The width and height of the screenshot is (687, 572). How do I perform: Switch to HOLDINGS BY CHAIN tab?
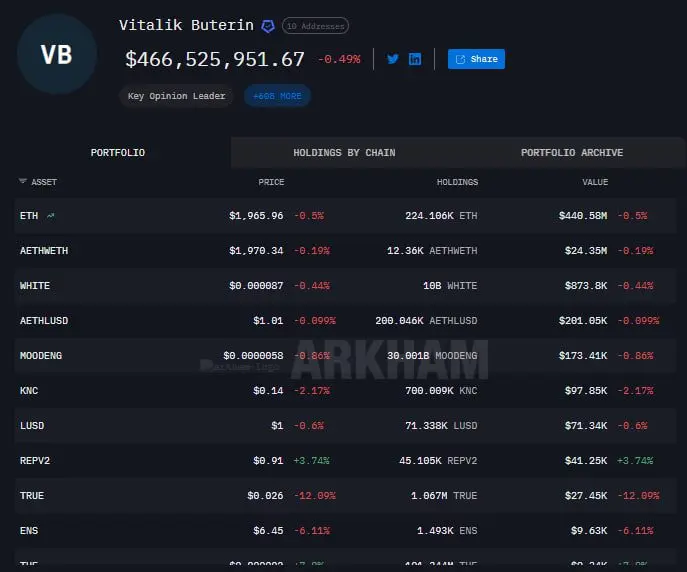tap(344, 152)
